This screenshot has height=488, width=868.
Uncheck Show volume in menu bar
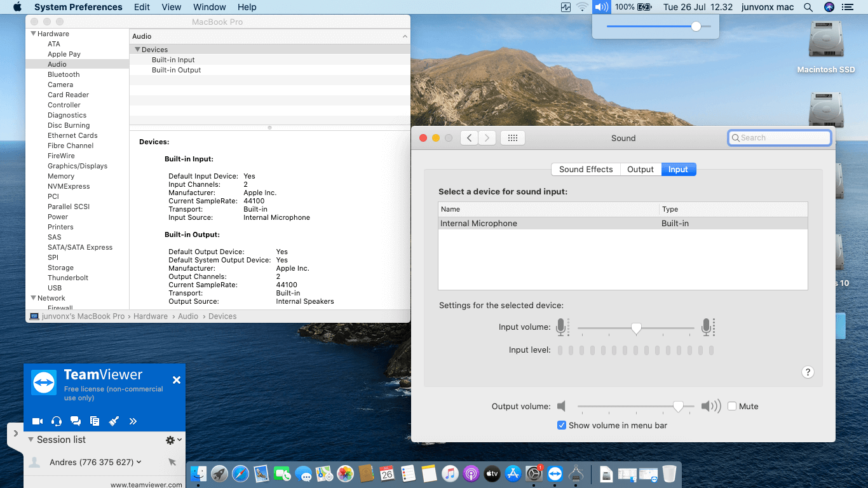click(562, 425)
